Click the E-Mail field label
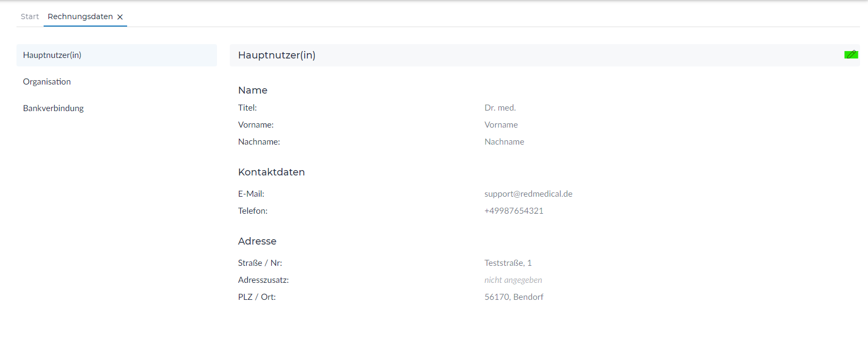868x353 pixels. click(251, 194)
